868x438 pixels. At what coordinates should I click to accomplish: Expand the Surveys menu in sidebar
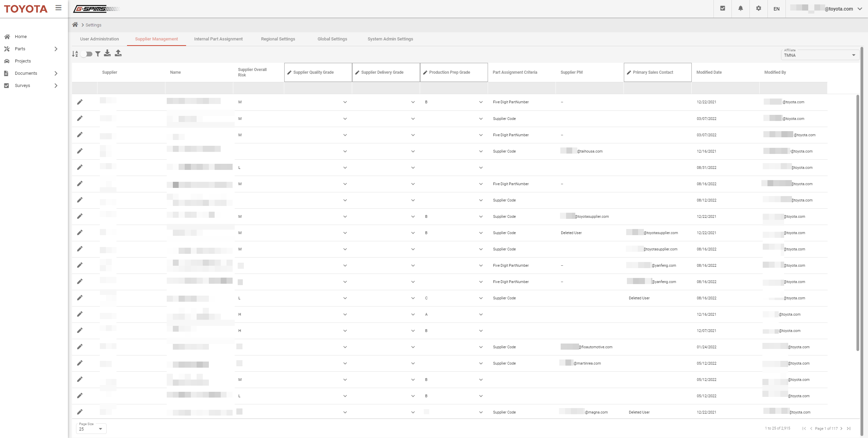pos(56,86)
